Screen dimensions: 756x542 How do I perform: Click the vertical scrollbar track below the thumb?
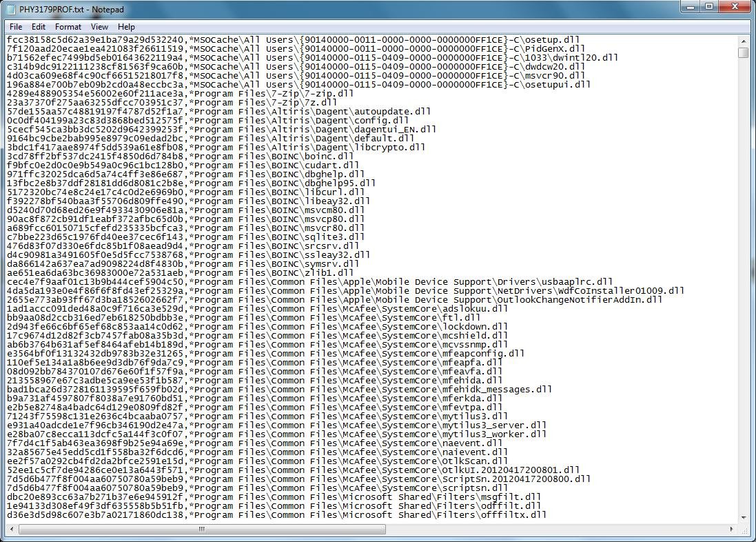745,276
